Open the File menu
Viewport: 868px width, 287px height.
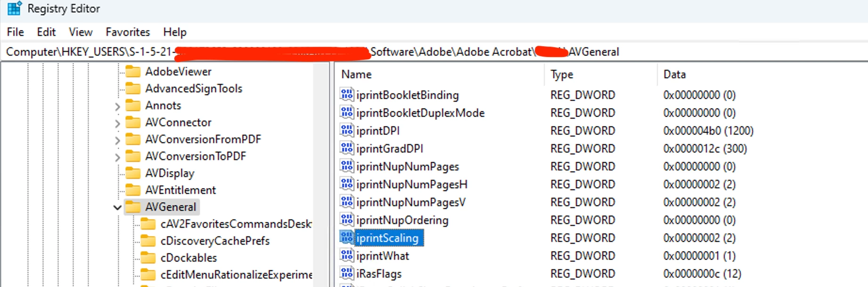(16, 32)
